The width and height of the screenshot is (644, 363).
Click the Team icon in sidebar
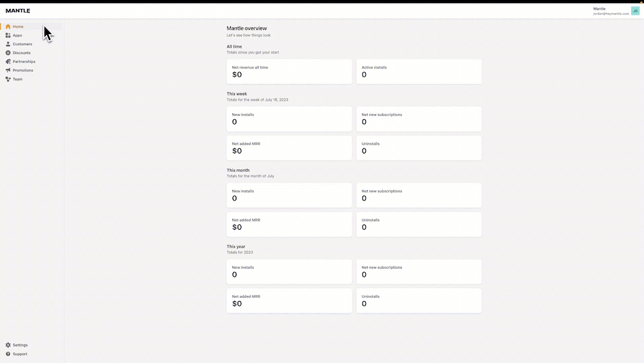pos(8,79)
